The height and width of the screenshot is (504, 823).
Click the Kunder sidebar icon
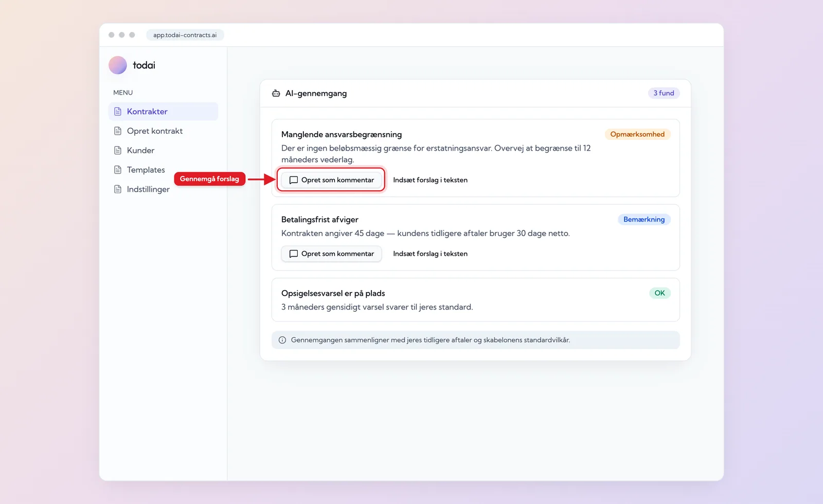[118, 150]
